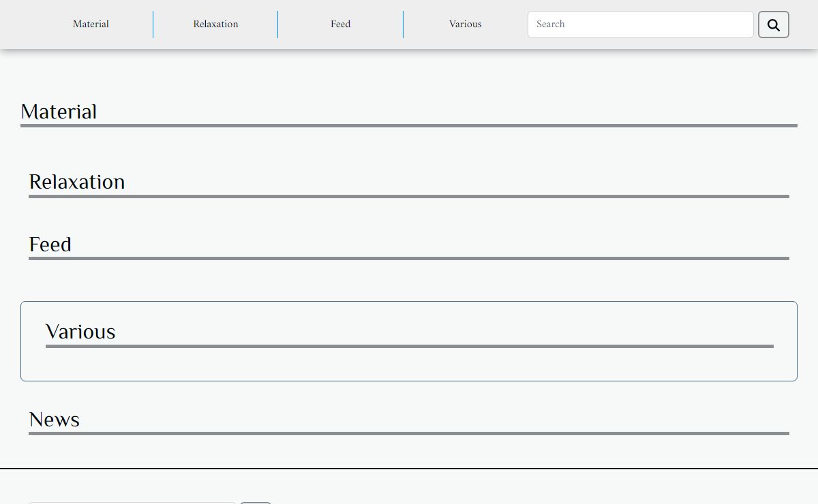Click the Material section heading

pyautogui.click(x=59, y=112)
